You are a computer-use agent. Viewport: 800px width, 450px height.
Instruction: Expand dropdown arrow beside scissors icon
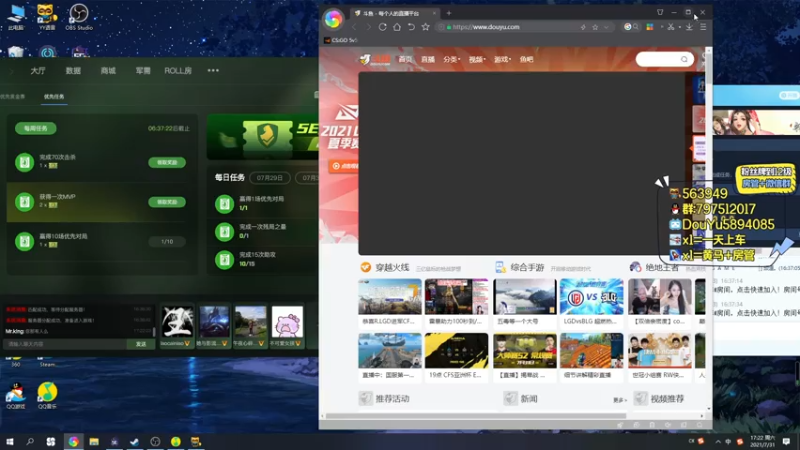(x=680, y=27)
